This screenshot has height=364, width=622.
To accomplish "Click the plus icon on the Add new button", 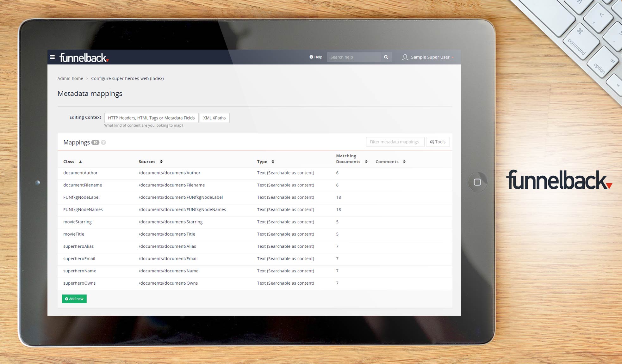I will (66, 299).
